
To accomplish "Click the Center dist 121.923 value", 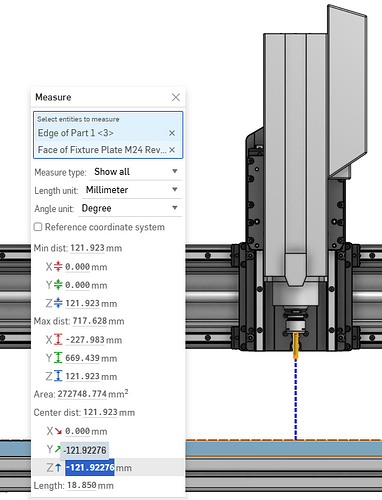I will click(x=100, y=412).
